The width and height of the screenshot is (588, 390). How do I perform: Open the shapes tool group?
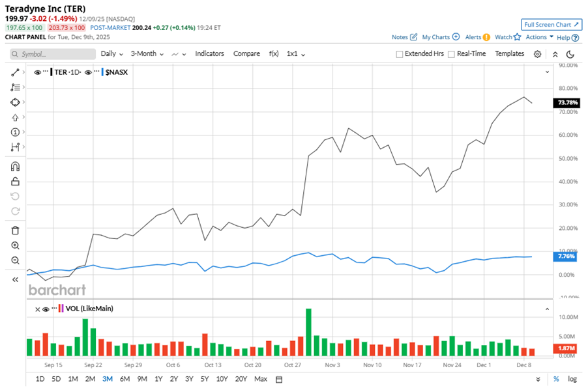[15, 102]
